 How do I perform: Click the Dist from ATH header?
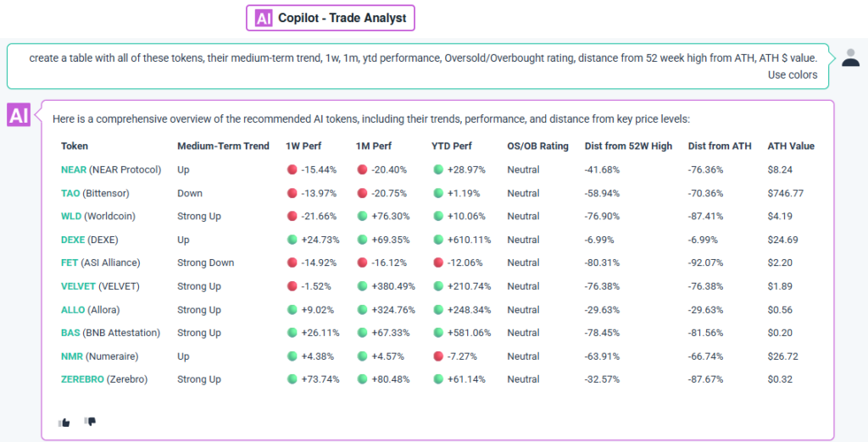(x=720, y=146)
